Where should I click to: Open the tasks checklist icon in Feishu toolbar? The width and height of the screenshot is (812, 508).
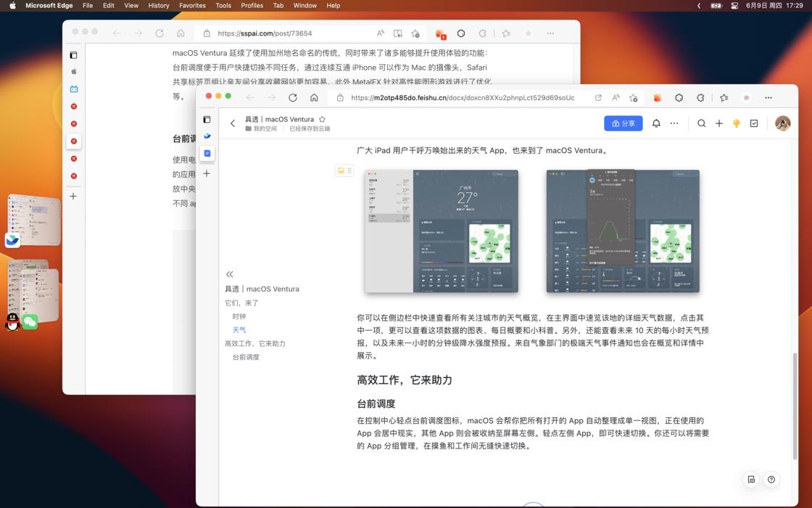753,123
